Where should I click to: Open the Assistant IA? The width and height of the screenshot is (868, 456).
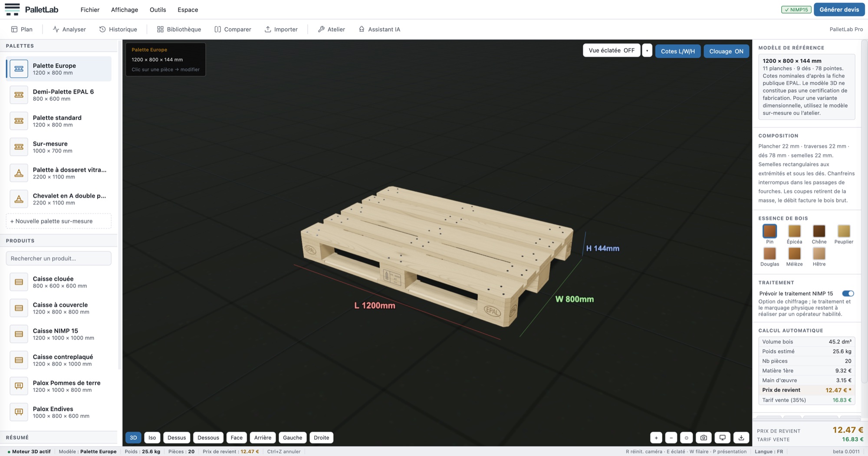point(380,29)
